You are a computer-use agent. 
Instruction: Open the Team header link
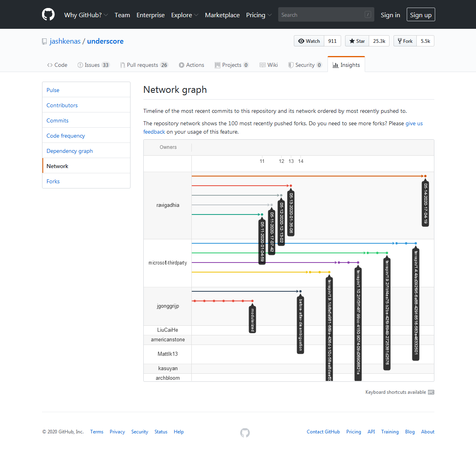[123, 15]
